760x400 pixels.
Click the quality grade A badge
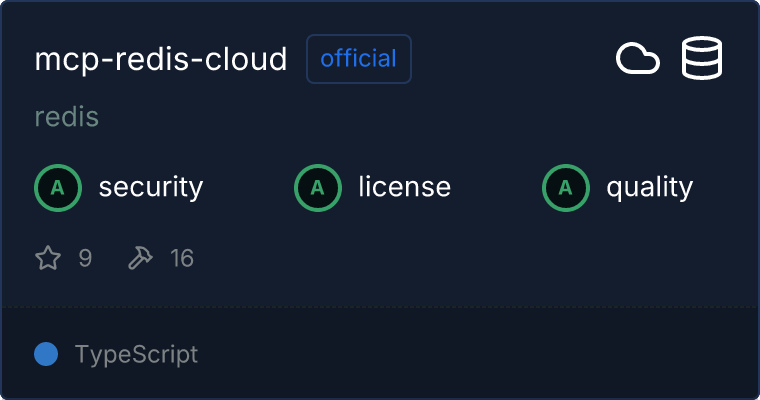coord(566,187)
